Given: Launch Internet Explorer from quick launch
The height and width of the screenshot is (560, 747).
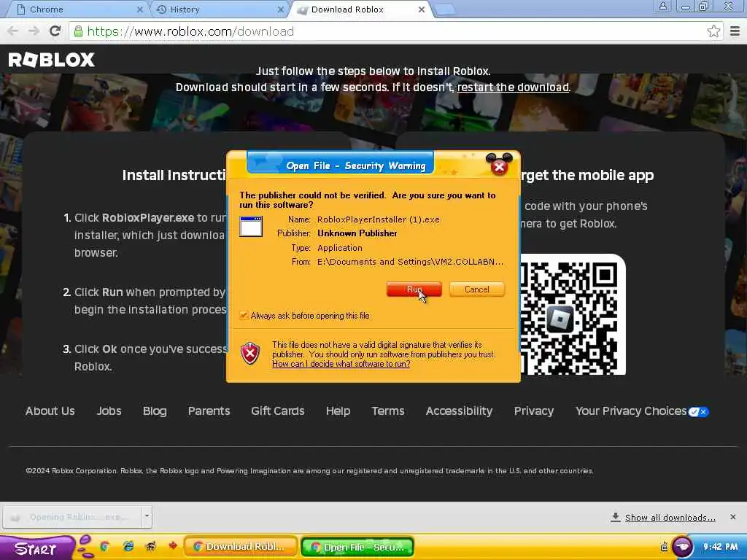Looking at the screenshot, I should coord(128,546).
